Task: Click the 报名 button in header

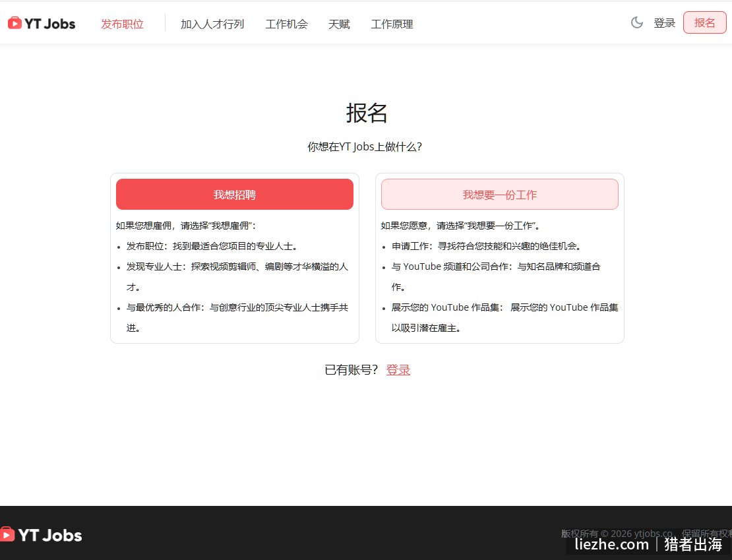Action: coord(704,22)
